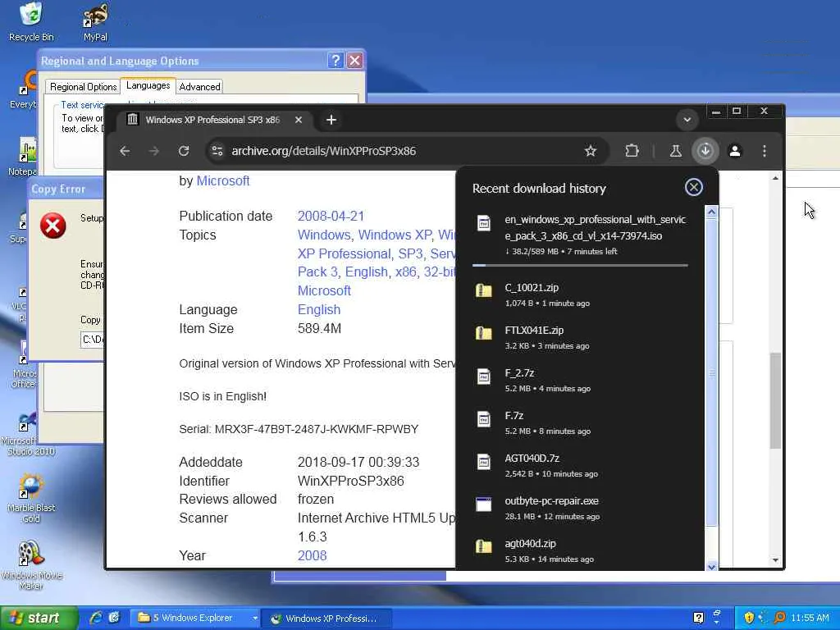Open the F.7z download entry
This screenshot has height=630, width=840.
coord(580,423)
